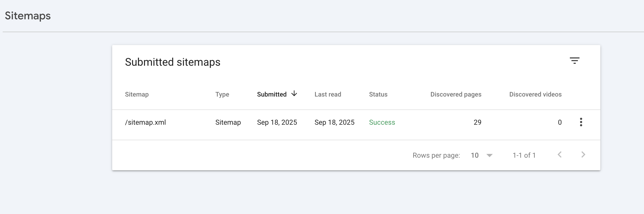Open the /sitemap.xml entry
Viewport: 644px width, 214px height.
click(x=145, y=122)
